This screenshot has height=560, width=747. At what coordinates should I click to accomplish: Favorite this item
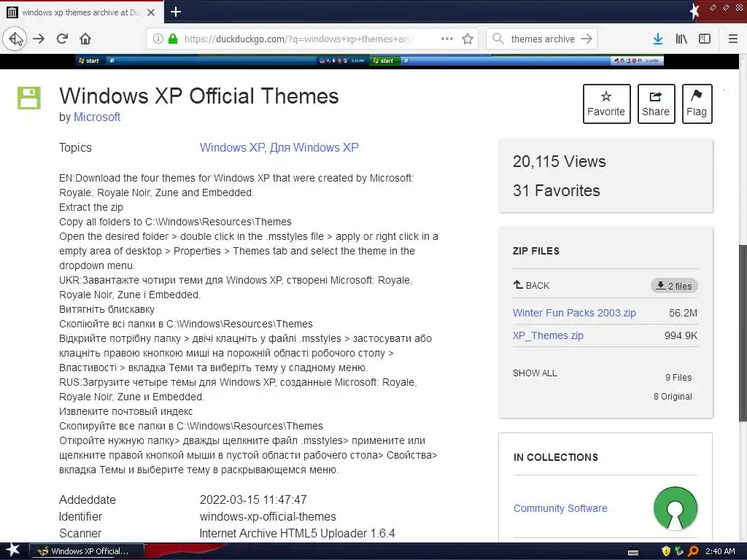606,104
